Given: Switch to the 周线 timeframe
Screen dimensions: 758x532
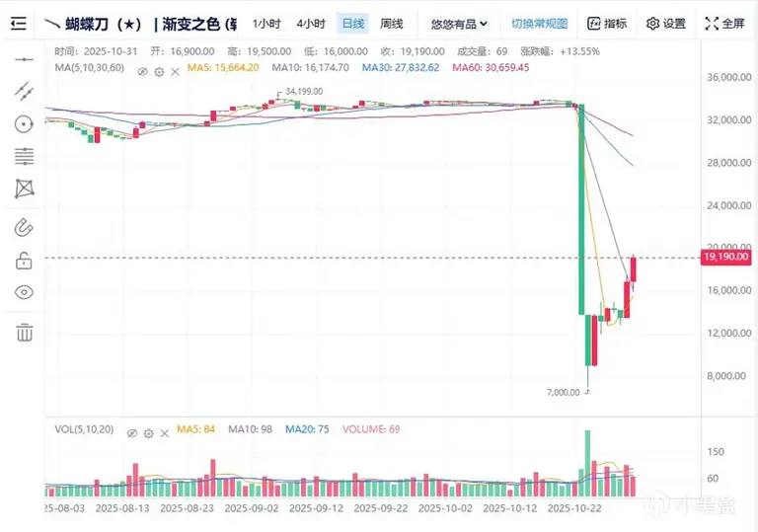Looking at the screenshot, I should [x=392, y=24].
